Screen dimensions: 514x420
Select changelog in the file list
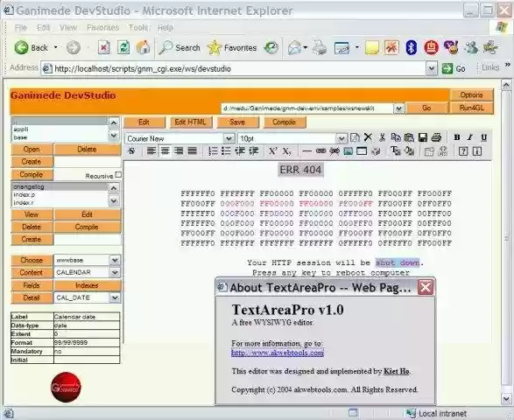[x=60, y=186]
